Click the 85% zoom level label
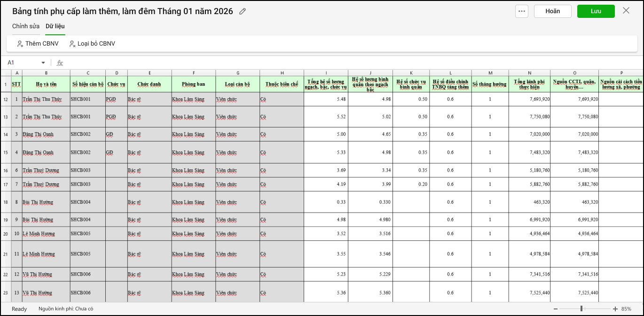Viewport: 644px width, 316px height. [626, 309]
